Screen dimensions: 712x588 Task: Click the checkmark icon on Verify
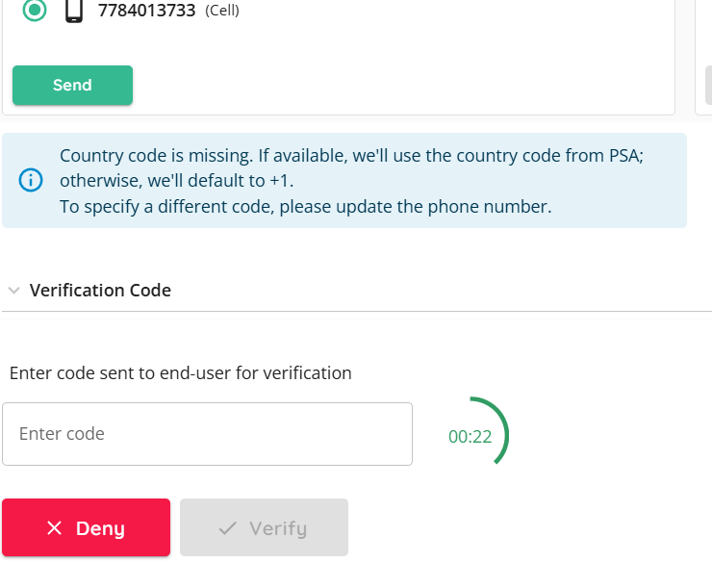(x=227, y=528)
